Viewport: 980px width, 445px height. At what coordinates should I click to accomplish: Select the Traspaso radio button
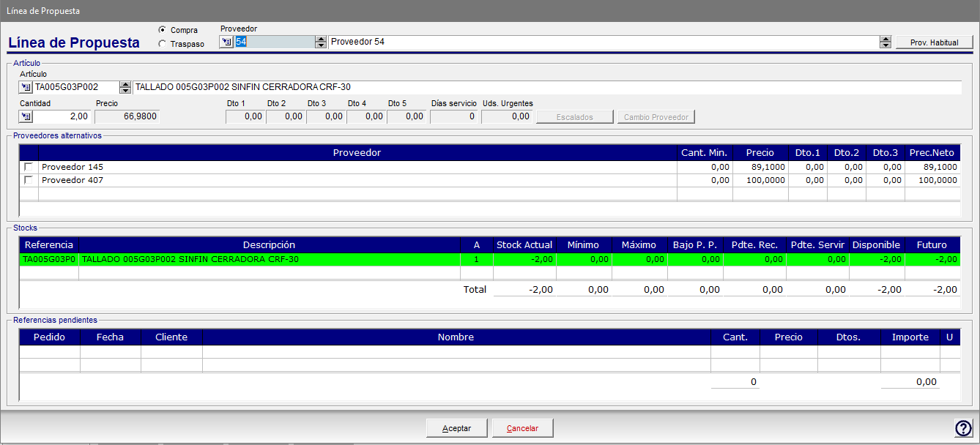point(163,44)
